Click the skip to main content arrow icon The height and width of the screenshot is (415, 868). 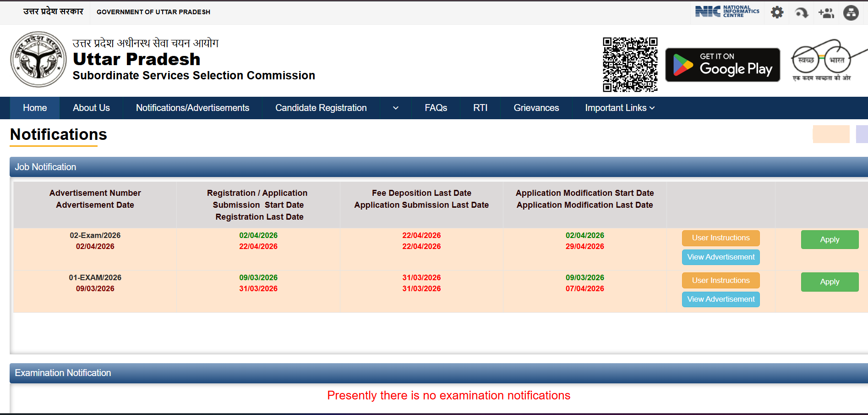[802, 13]
